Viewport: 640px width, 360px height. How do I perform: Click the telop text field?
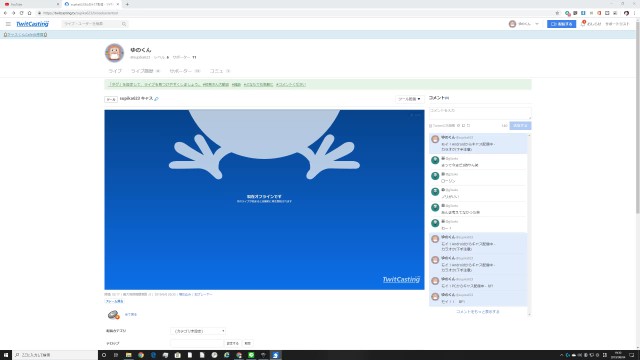coord(197,343)
